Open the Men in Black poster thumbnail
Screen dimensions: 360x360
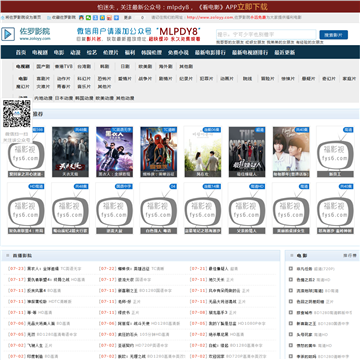115,152
